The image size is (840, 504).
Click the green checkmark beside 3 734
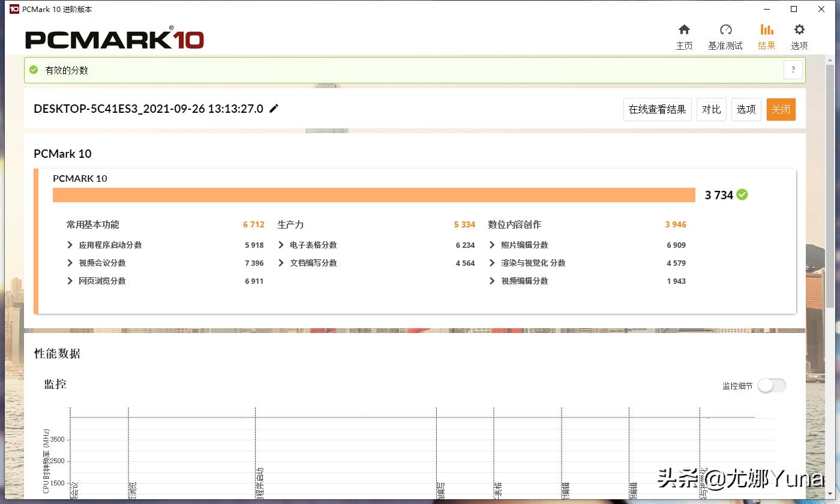coord(742,194)
